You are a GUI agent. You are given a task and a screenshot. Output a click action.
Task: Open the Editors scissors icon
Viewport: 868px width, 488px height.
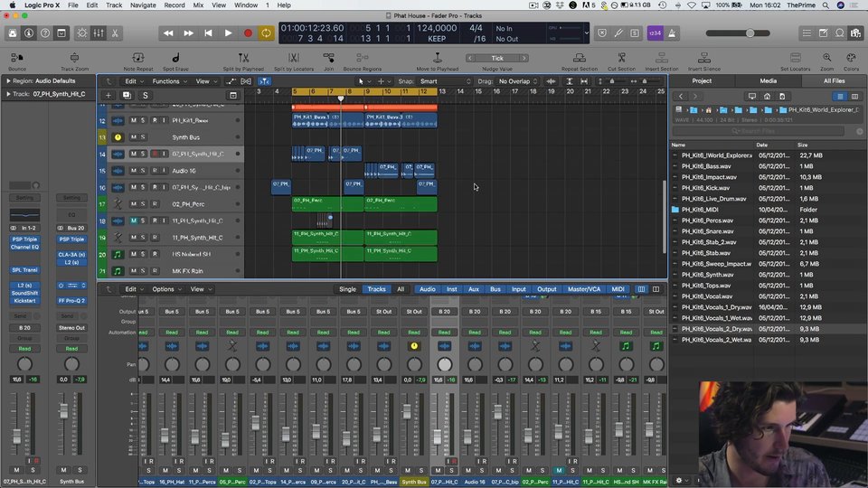point(115,33)
